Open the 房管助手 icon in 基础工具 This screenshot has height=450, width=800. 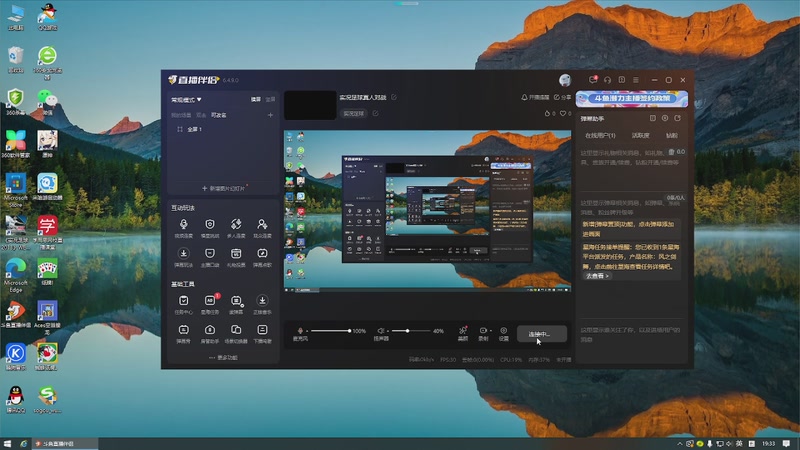pyautogui.click(x=210, y=330)
